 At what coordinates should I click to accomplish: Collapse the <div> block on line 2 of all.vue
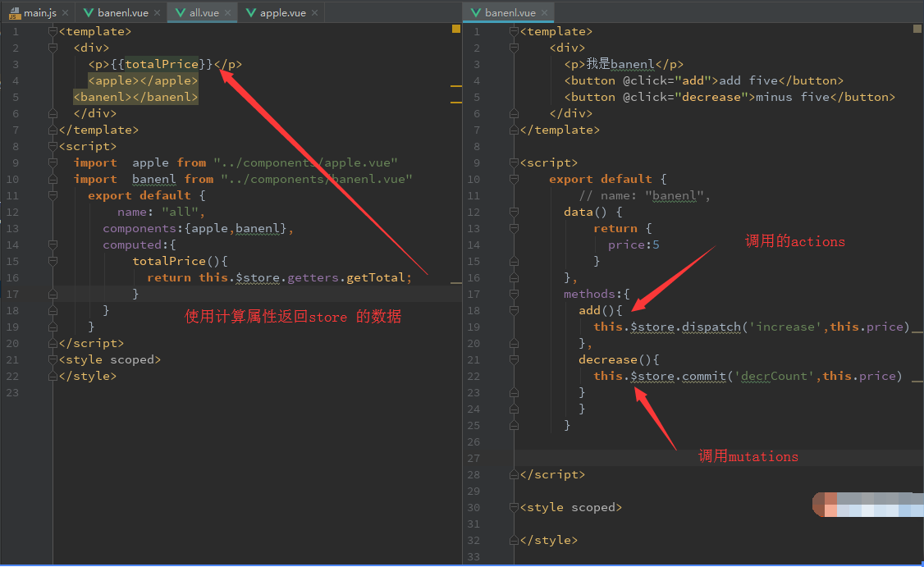[53, 48]
